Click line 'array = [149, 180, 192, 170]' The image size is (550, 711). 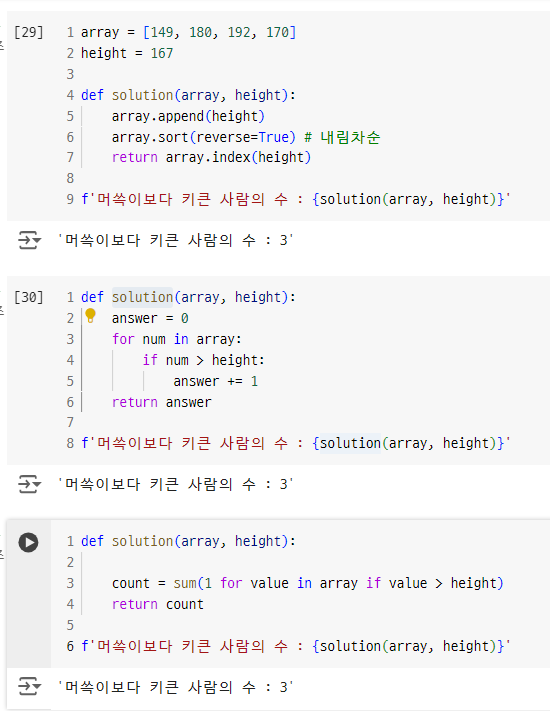(188, 33)
